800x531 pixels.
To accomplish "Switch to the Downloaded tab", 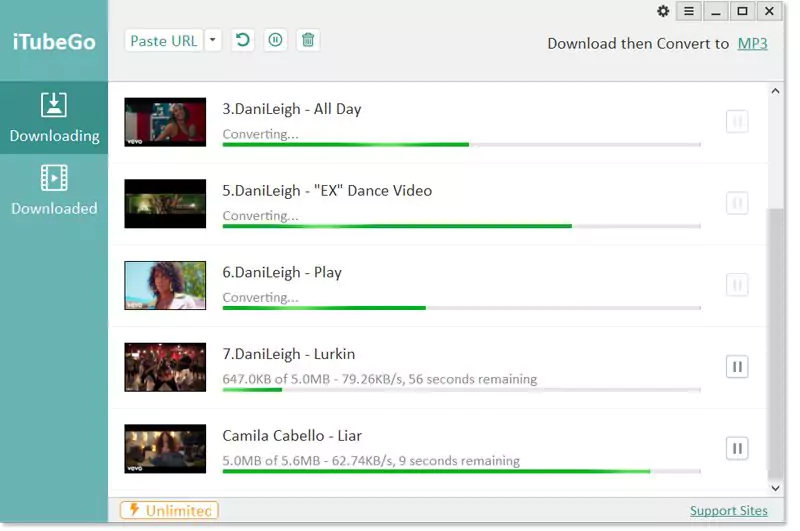I will pos(54,190).
